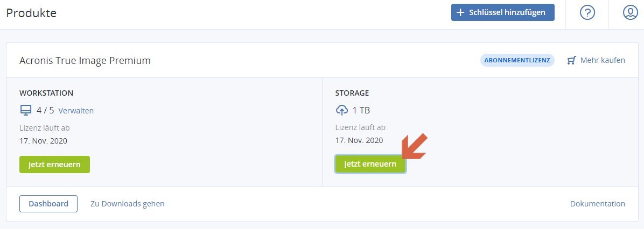Renew workstation license with Jetzt erneuern
Image resolution: width=644 pixels, height=229 pixels.
[54, 164]
